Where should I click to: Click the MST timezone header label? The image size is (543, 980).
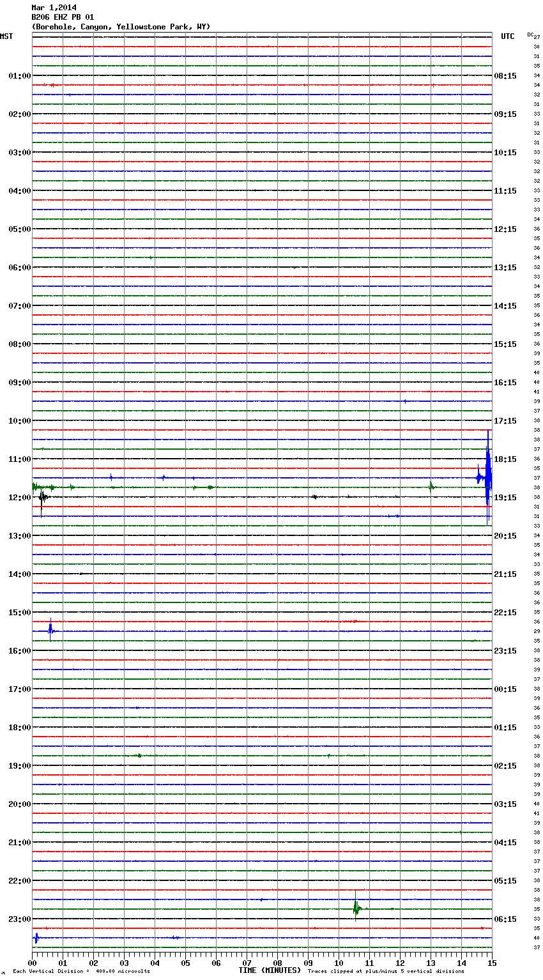coord(6,36)
